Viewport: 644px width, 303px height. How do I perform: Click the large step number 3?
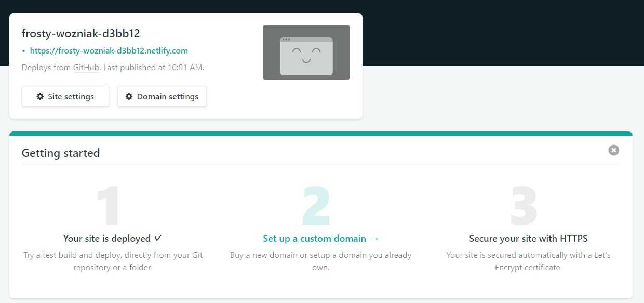click(524, 206)
